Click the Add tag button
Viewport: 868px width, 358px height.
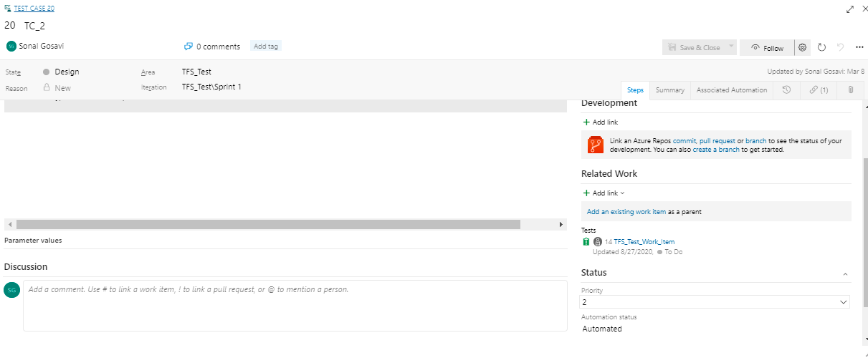266,47
